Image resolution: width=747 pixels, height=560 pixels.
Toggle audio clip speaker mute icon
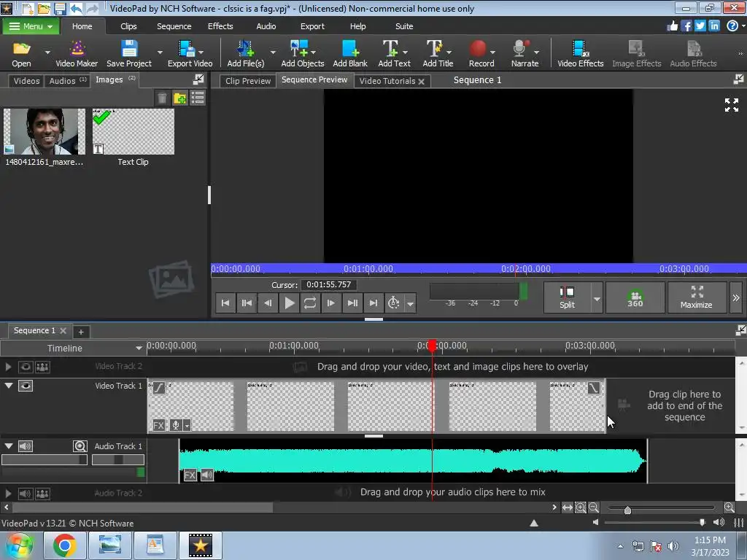tap(207, 475)
